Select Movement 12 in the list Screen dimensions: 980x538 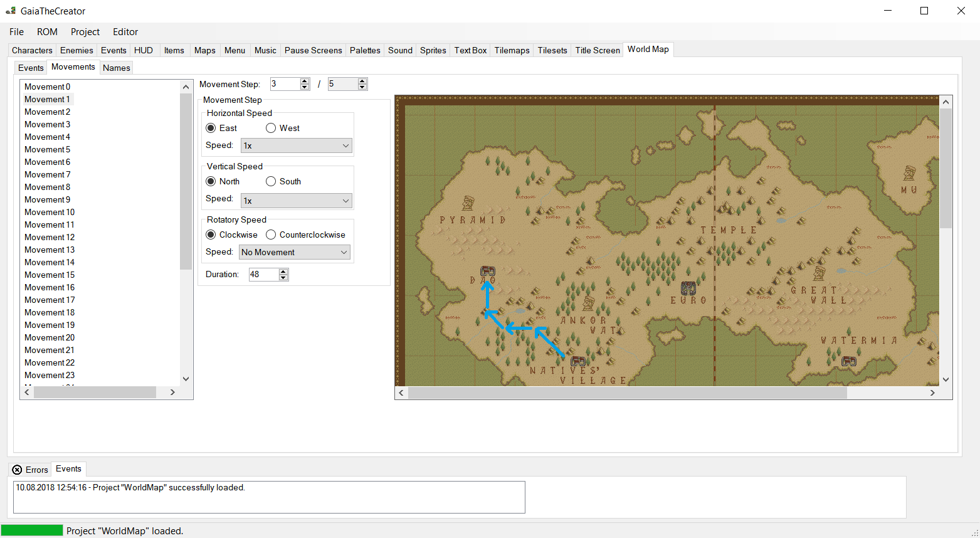[x=50, y=237]
